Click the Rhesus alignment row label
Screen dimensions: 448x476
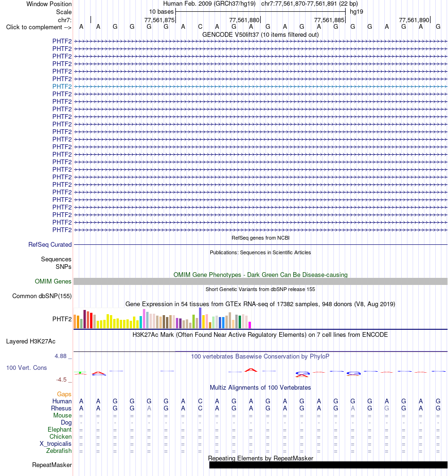tap(61, 409)
